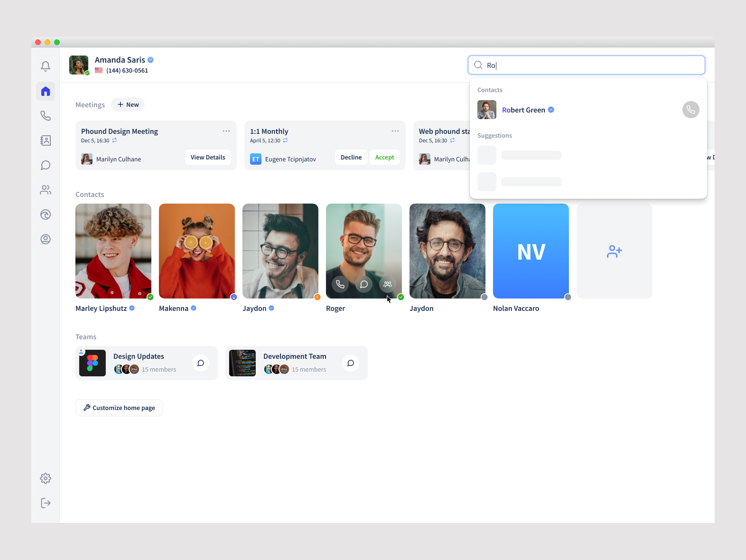Open contact book icon in sidebar
The image size is (746, 560).
coord(46,140)
